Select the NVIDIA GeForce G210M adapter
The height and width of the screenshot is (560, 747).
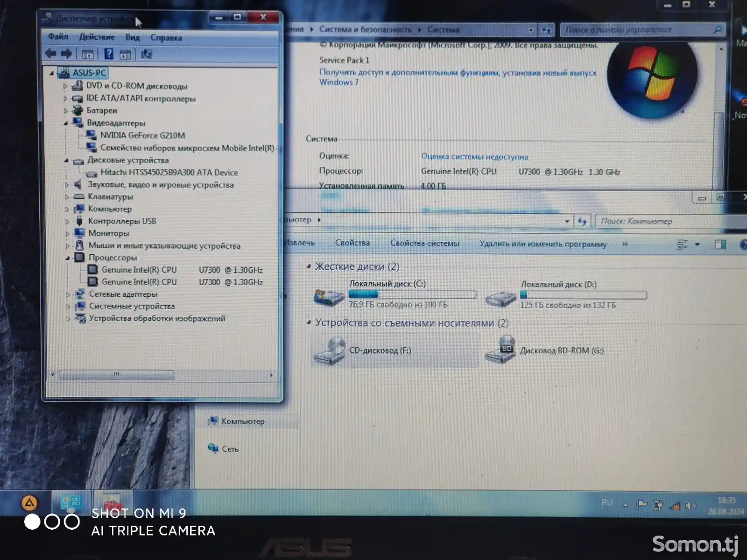[x=142, y=135]
